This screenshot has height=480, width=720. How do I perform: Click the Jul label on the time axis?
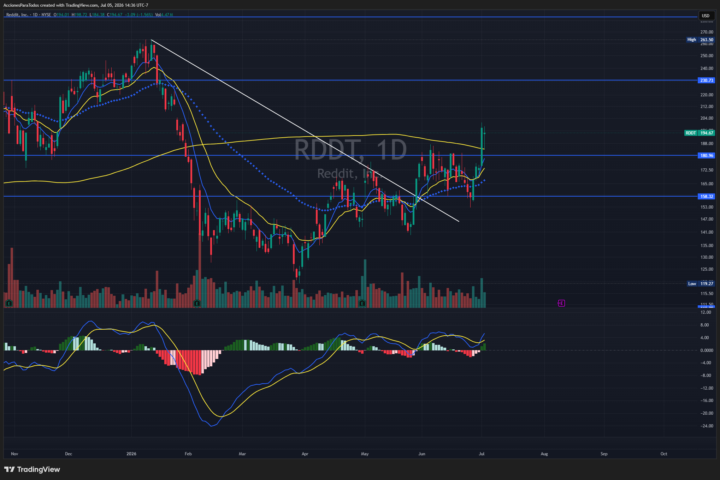(482, 454)
